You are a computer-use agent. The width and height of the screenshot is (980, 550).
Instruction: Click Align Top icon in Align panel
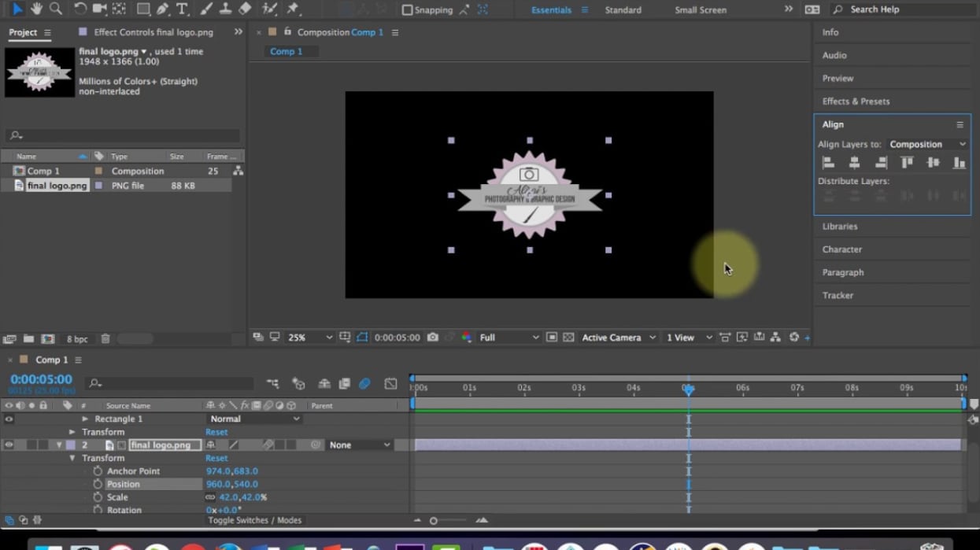907,163
